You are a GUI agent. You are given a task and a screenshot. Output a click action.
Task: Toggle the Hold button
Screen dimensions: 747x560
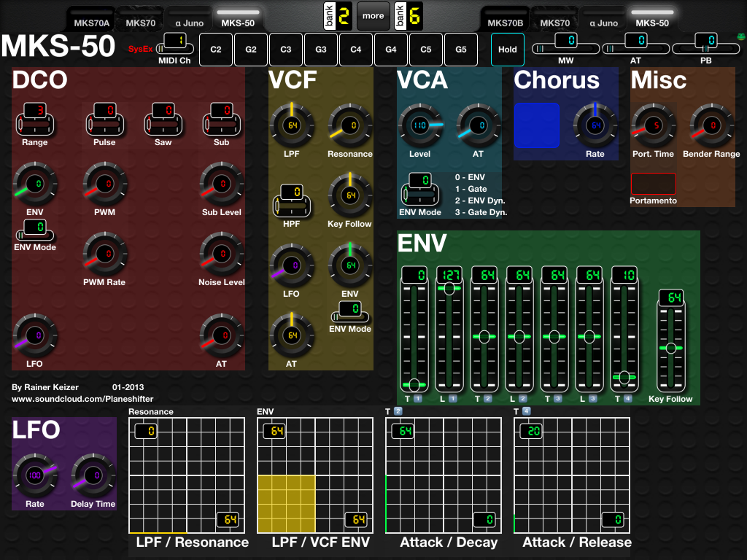[x=508, y=49]
